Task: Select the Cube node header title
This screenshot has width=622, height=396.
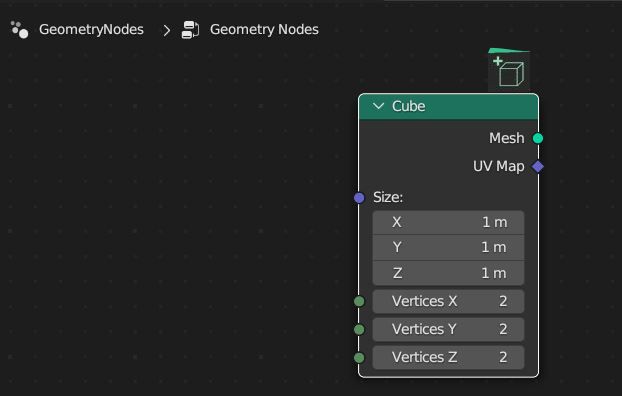Action: pyautogui.click(x=409, y=106)
